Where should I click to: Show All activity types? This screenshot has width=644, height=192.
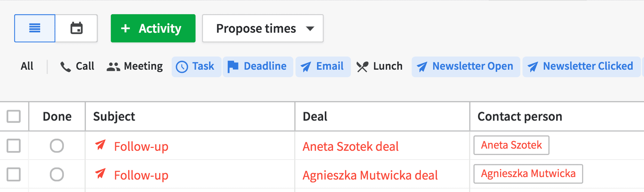pyautogui.click(x=27, y=66)
